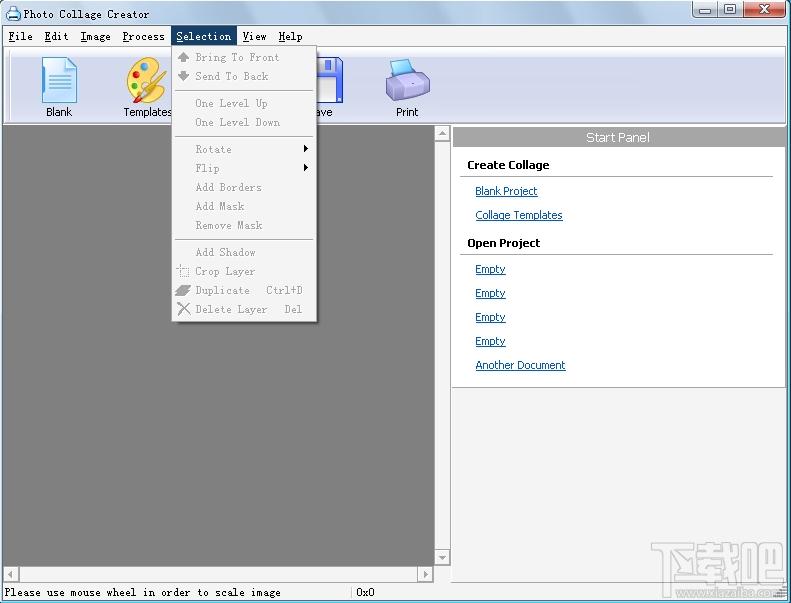The image size is (791, 603).
Task: Close the Selection menu via its title
Action: (204, 36)
